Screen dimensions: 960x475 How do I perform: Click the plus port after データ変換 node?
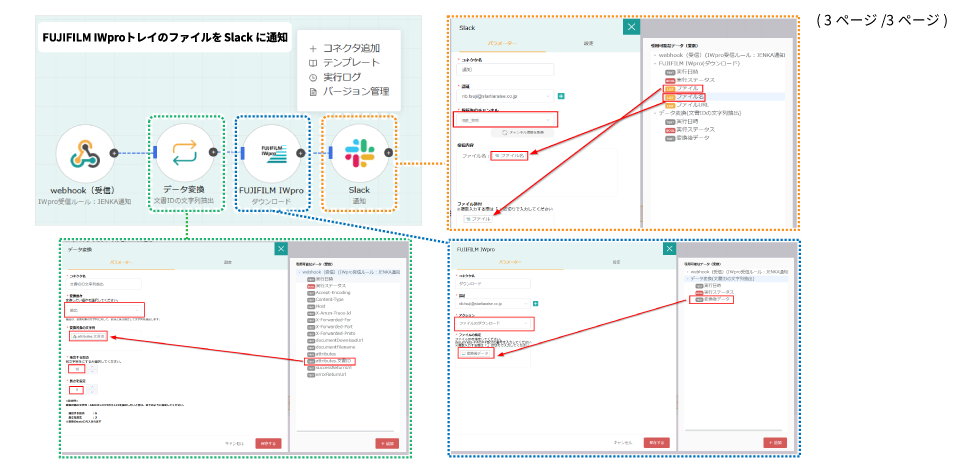(212, 153)
